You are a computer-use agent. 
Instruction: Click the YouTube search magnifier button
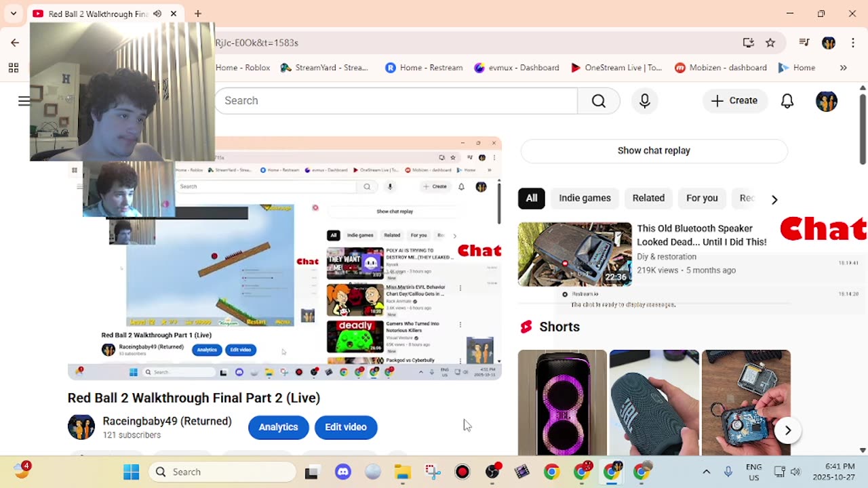[599, 100]
